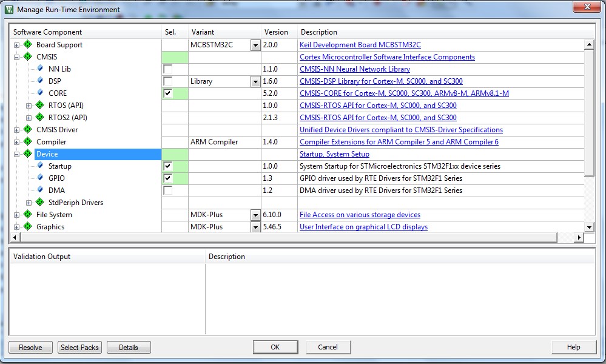Open Help for this dialog
Screen dimensions: 606x364
[x=573, y=347]
